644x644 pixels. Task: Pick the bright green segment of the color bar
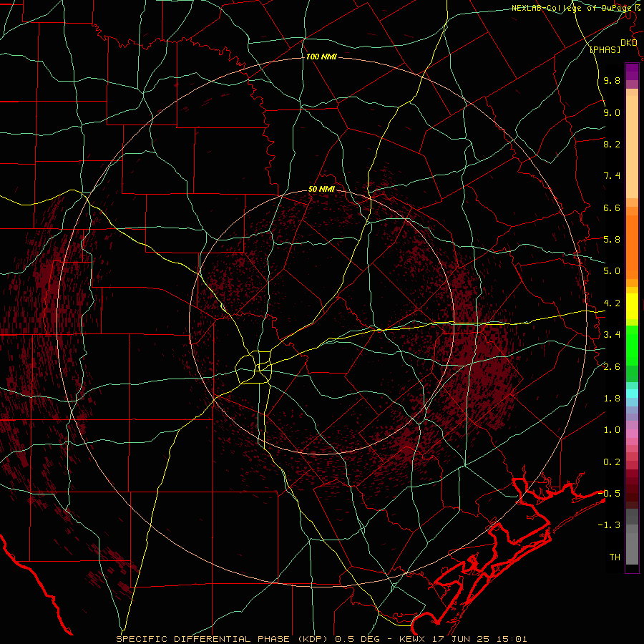[x=632, y=345]
